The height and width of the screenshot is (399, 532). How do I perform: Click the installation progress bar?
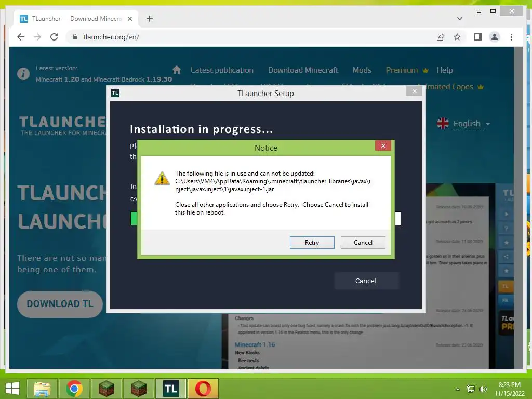tap(265, 219)
